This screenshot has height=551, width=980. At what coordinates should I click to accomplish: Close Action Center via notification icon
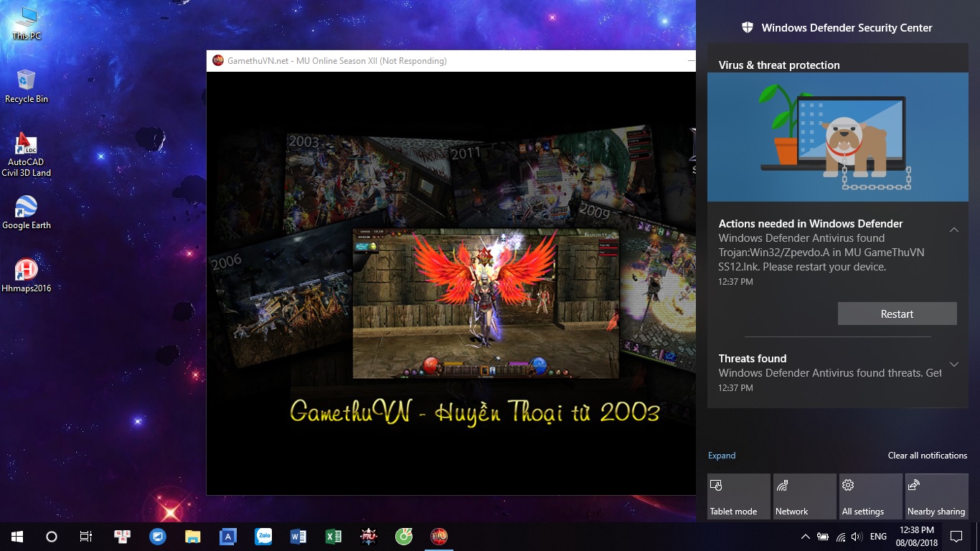point(956,536)
